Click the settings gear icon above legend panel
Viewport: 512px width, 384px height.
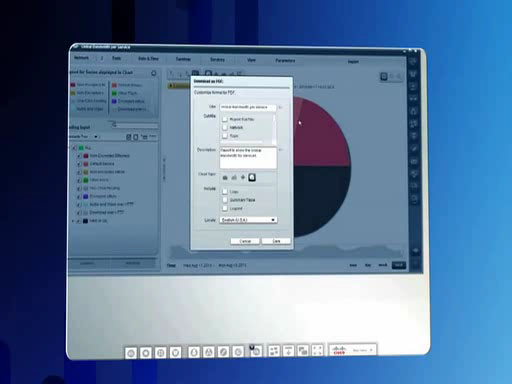tap(154, 73)
